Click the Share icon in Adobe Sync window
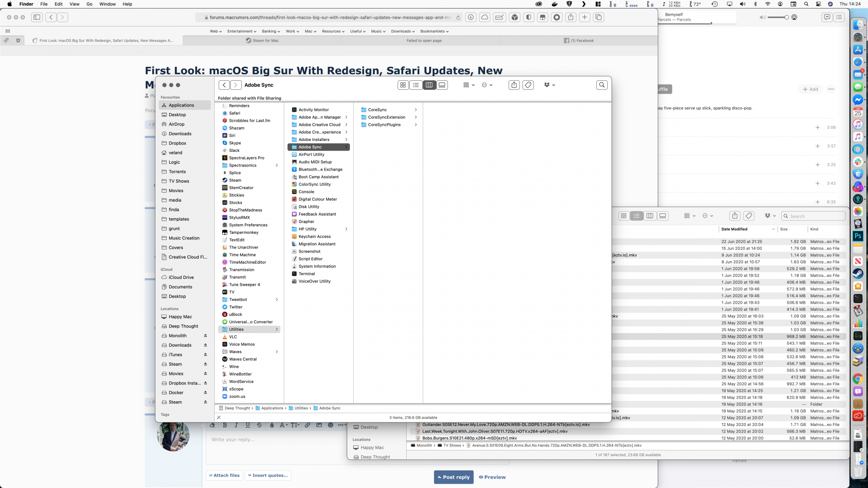Viewport: 868px width, 488px height. coord(514,85)
